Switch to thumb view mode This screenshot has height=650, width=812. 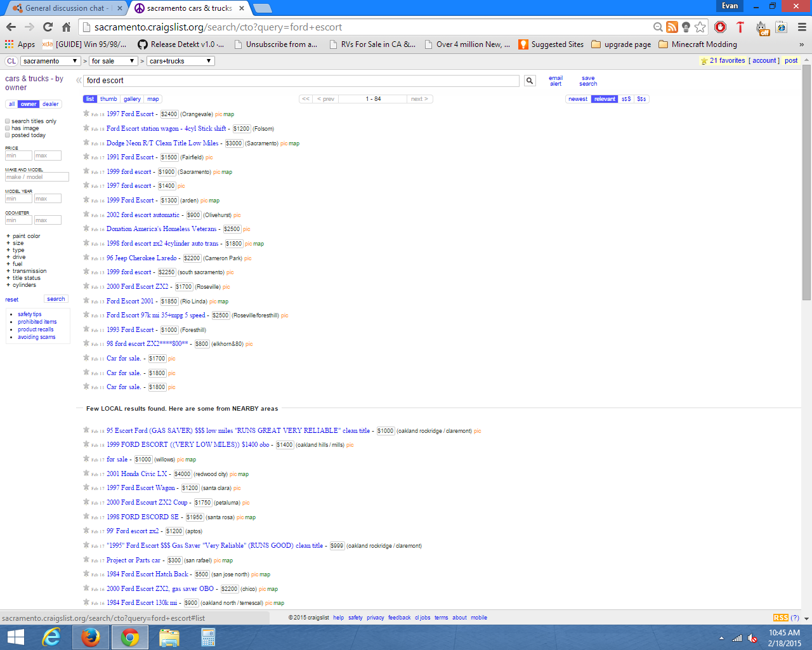coord(108,99)
